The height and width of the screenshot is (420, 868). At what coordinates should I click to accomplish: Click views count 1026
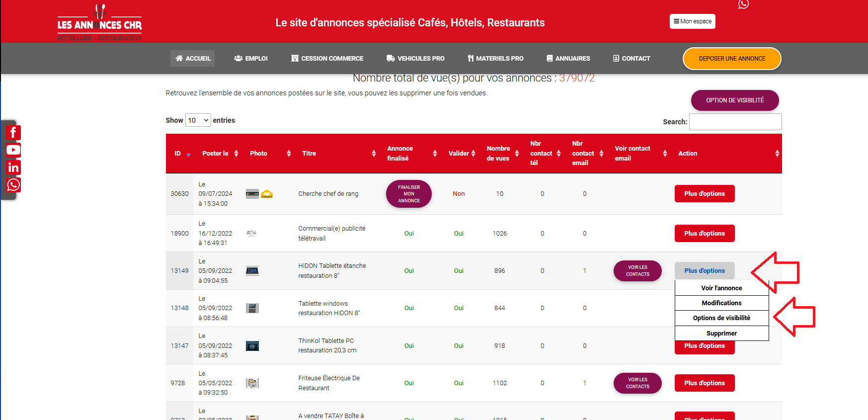coord(500,234)
